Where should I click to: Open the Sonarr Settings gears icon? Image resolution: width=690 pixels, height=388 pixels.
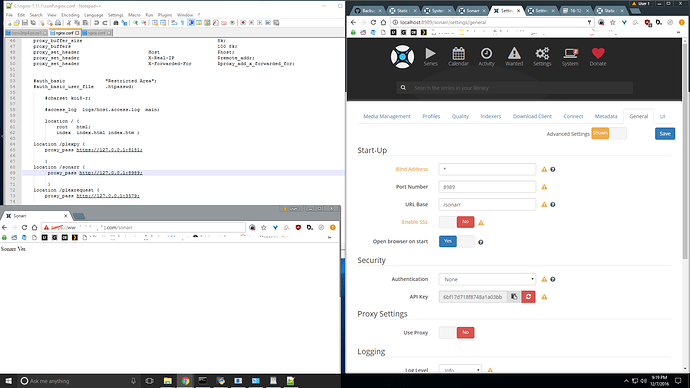[x=542, y=54]
